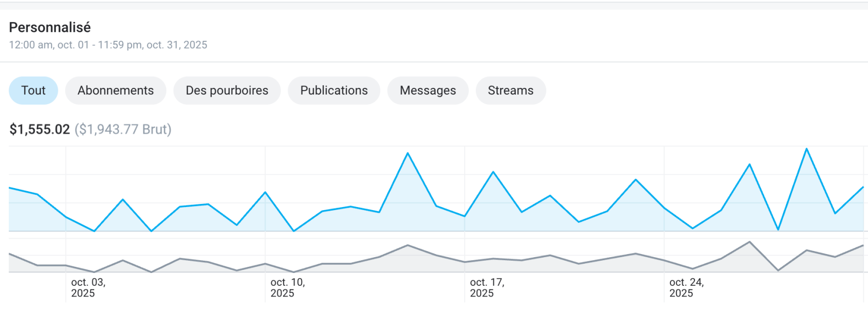Show earnings from Publications
The width and height of the screenshot is (868, 320).
(x=334, y=90)
